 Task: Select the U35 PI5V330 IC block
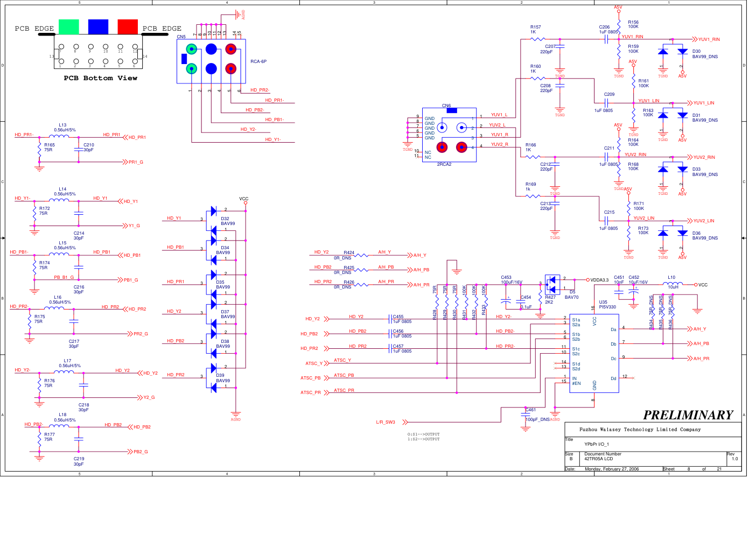(x=594, y=353)
